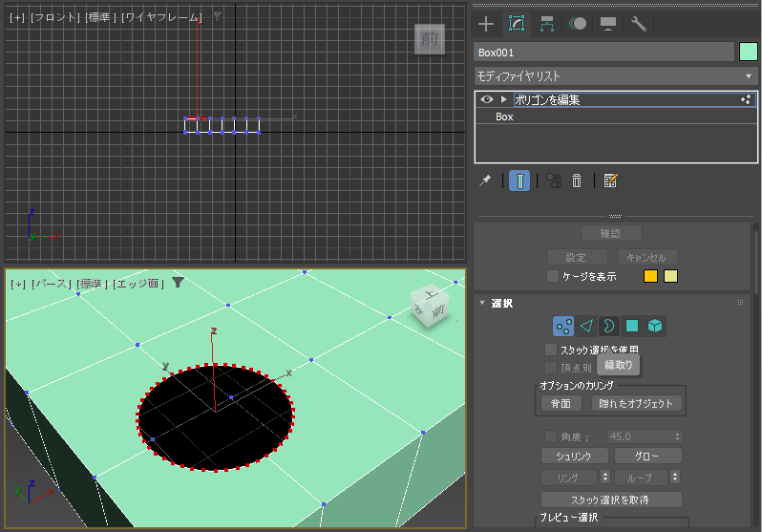
Task: Open the モディファイヤ リスト dropdown
Action: [x=616, y=76]
